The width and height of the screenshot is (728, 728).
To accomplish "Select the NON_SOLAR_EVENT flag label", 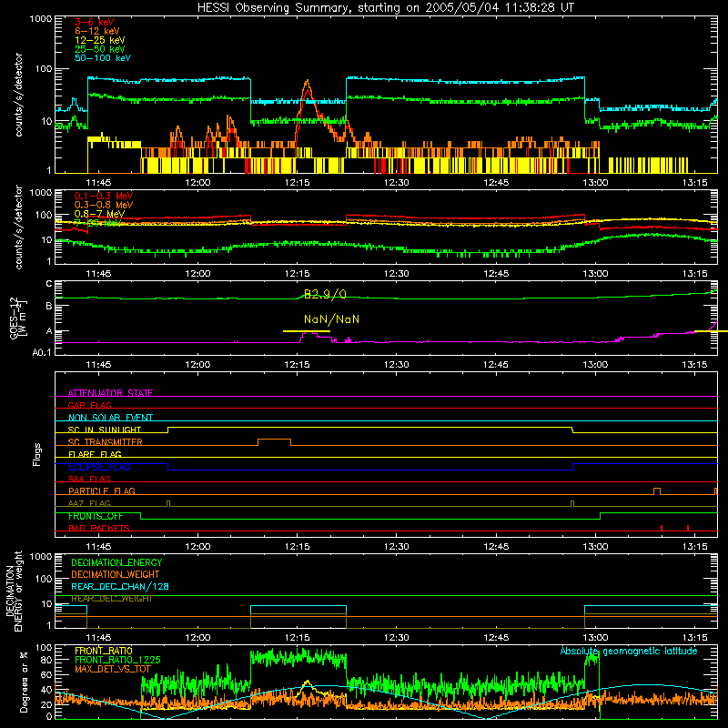I will [110, 418].
